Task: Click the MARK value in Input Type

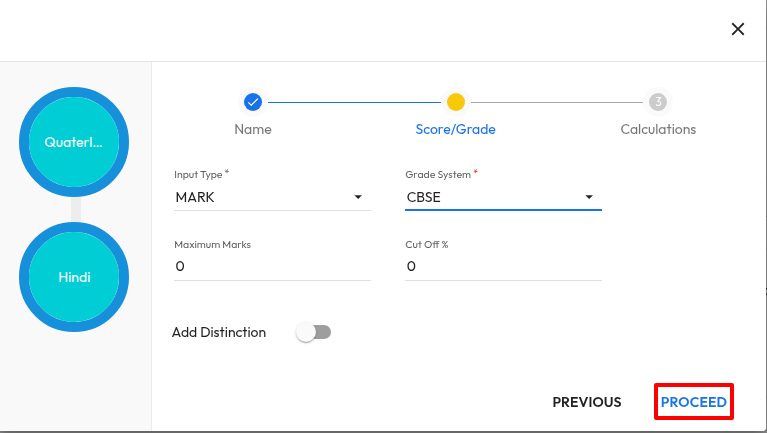Action: pos(196,197)
